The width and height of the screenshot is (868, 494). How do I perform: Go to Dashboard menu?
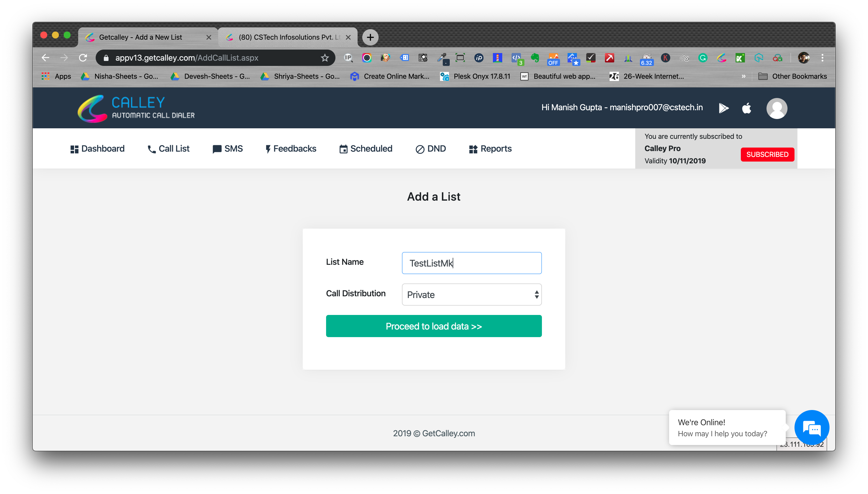pos(97,149)
